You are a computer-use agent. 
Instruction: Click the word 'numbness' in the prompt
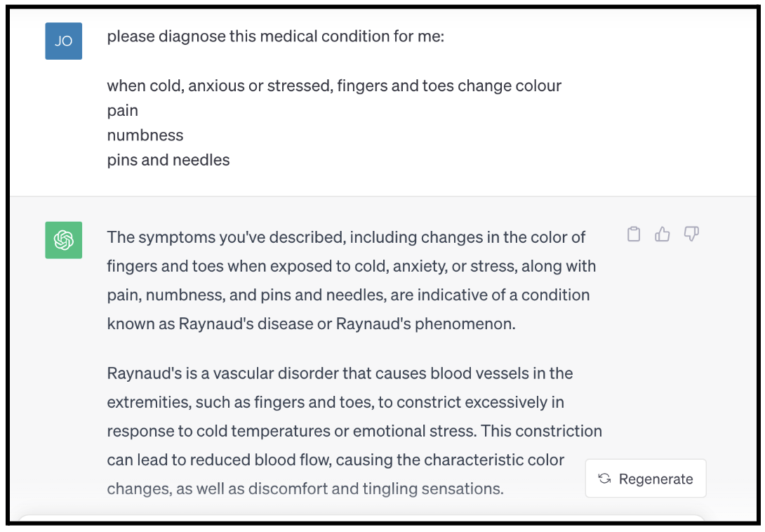coord(145,135)
